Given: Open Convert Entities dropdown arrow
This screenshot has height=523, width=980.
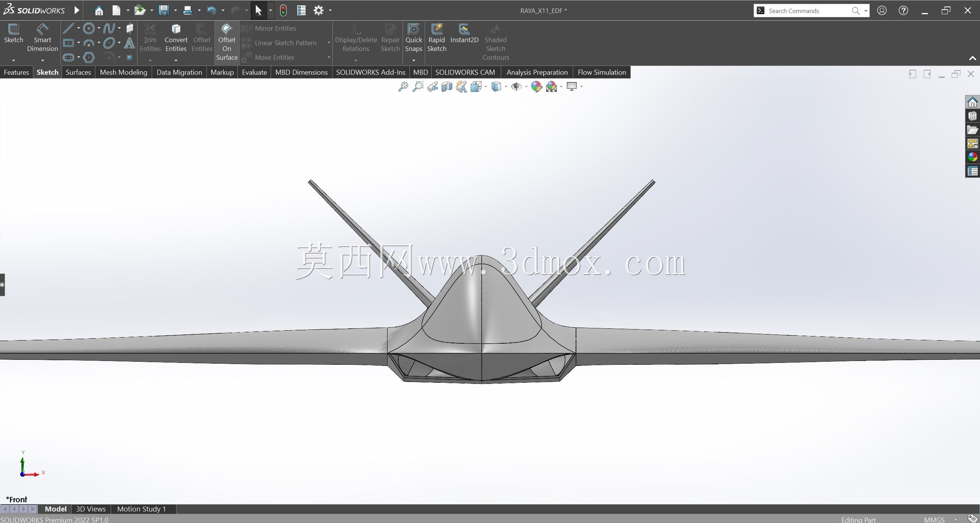Looking at the screenshot, I should click(x=176, y=61).
